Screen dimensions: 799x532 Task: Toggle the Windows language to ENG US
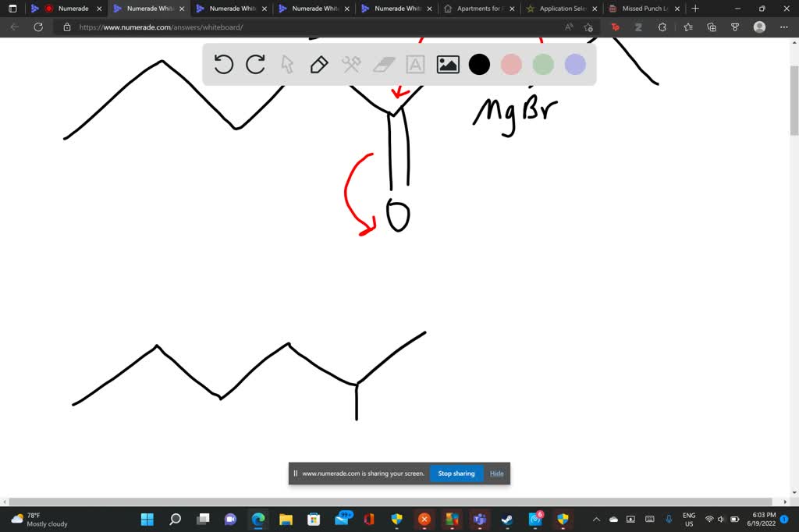tap(688, 519)
